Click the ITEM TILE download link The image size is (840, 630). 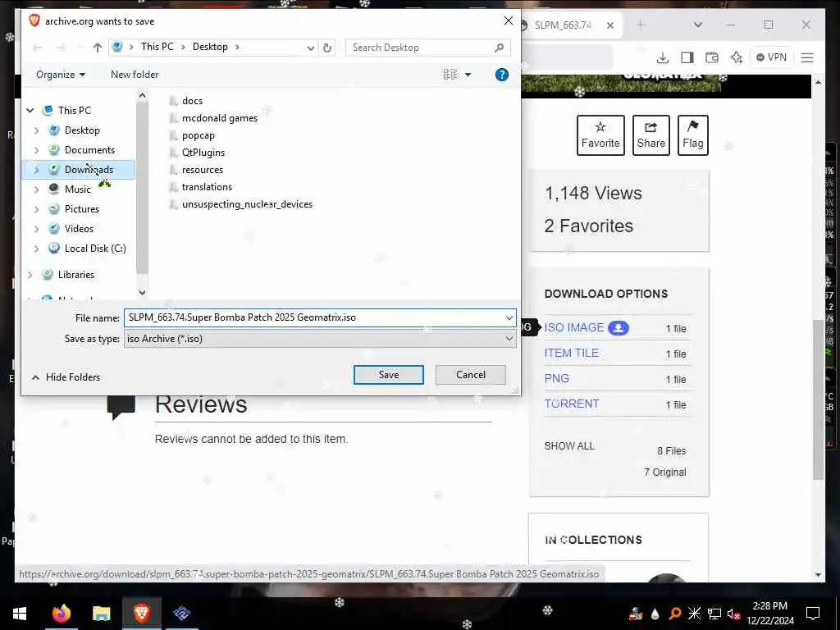[x=571, y=353]
